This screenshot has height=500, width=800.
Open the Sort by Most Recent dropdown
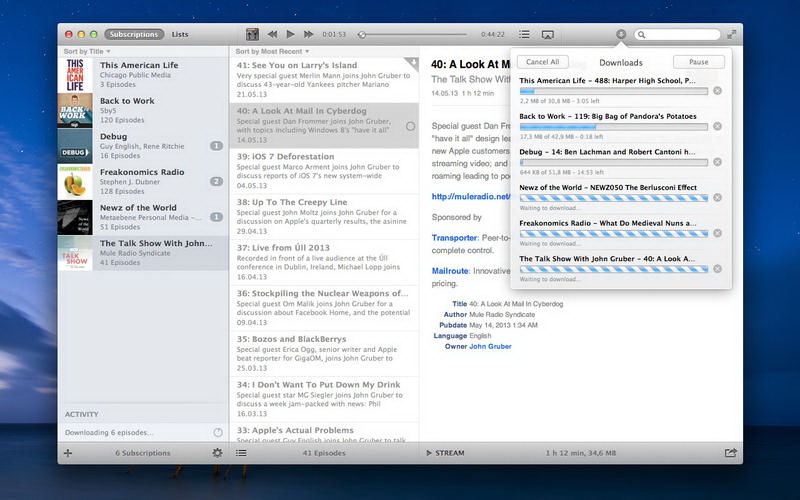(x=272, y=51)
